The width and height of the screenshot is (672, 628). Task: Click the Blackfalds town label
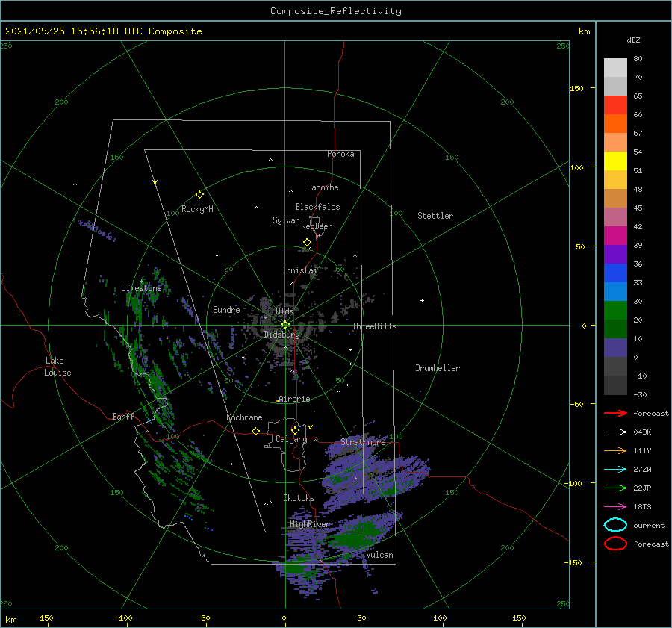pyautogui.click(x=317, y=207)
